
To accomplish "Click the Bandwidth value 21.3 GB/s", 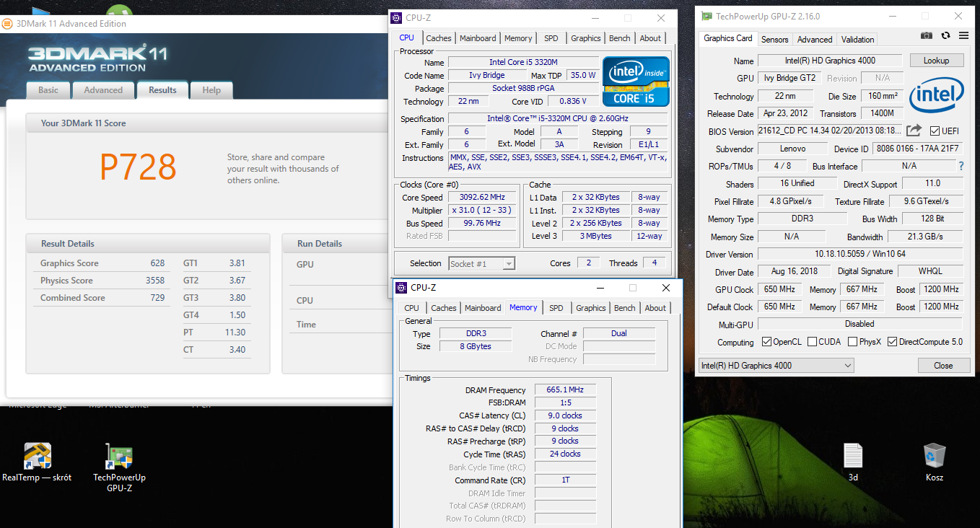I will [x=925, y=237].
